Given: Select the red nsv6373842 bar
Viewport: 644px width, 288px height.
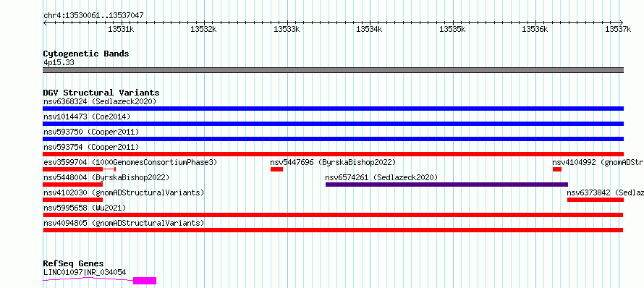Looking at the screenshot, I should tap(596, 200).
